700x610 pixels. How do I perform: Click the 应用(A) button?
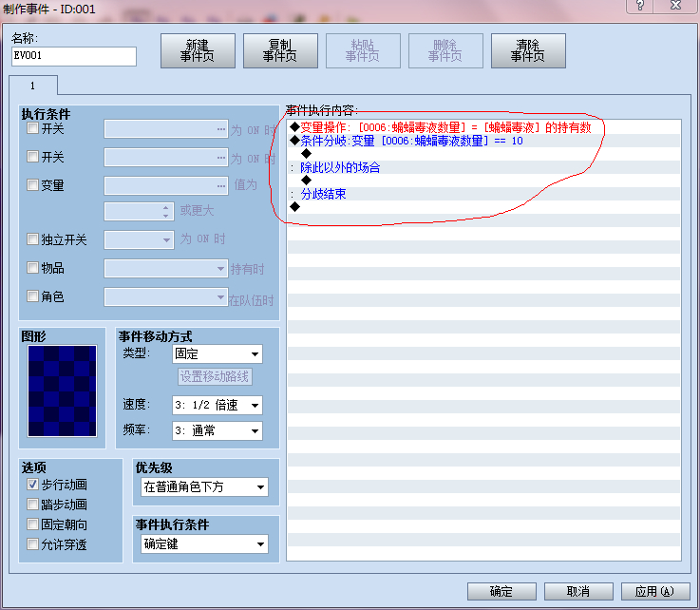tap(655, 591)
